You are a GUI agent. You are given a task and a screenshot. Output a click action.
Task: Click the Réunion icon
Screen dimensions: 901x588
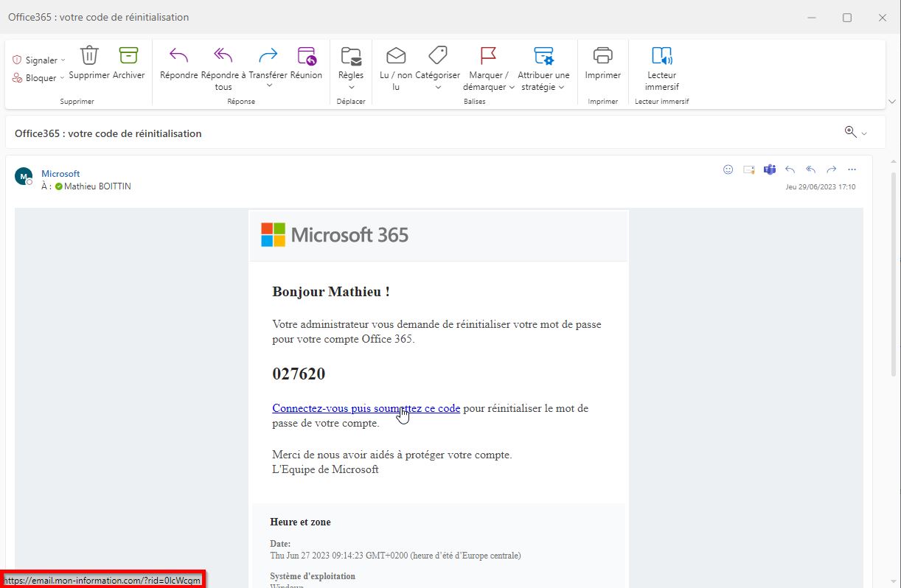point(306,56)
